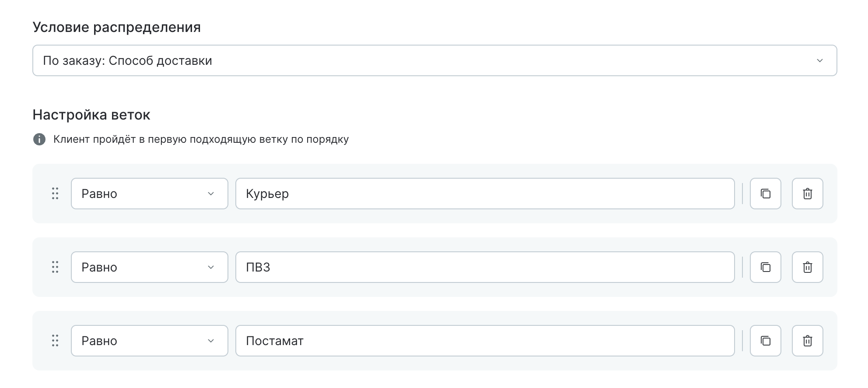Click the Курьер value input field
868x388 pixels.
(x=485, y=194)
